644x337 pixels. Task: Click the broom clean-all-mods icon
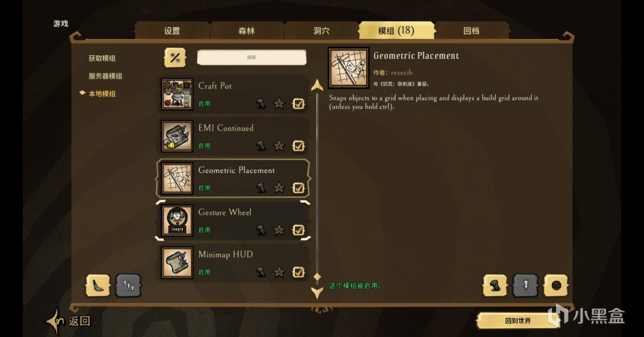pos(99,286)
